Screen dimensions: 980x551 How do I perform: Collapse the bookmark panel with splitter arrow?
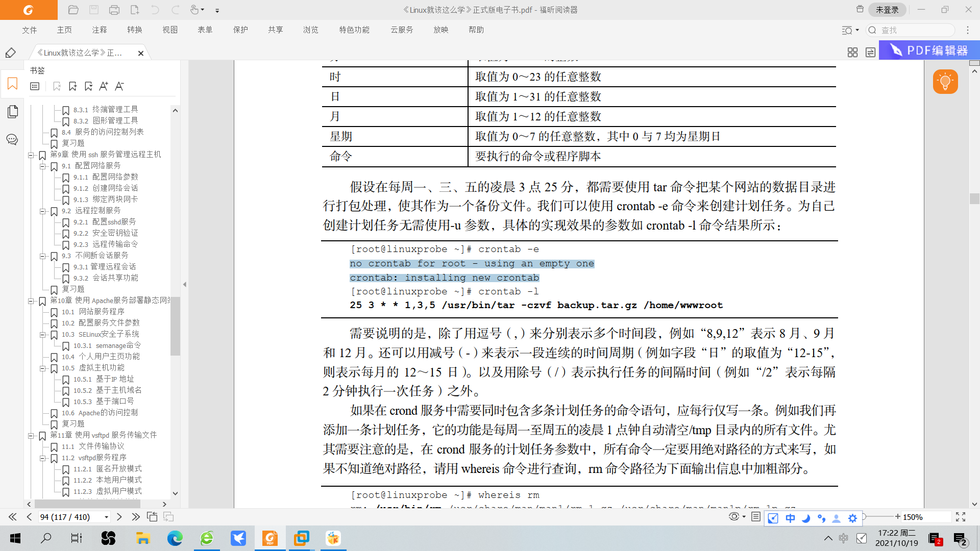coord(185,284)
